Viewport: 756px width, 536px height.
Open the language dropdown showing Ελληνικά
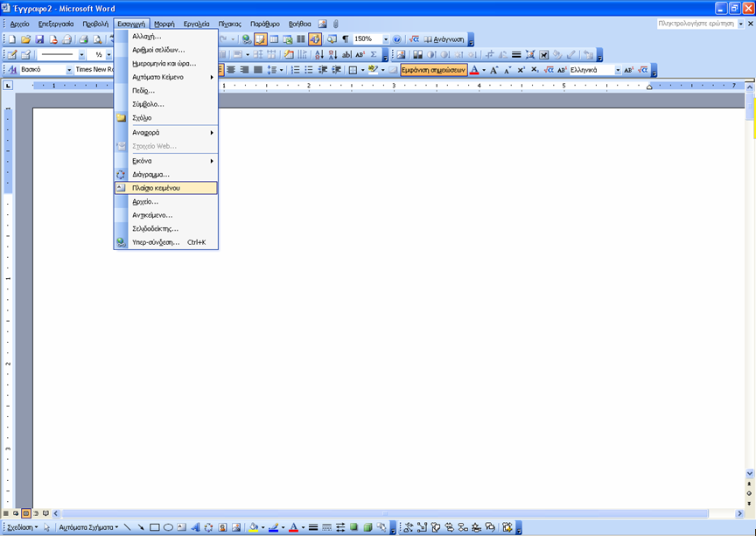(618, 70)
